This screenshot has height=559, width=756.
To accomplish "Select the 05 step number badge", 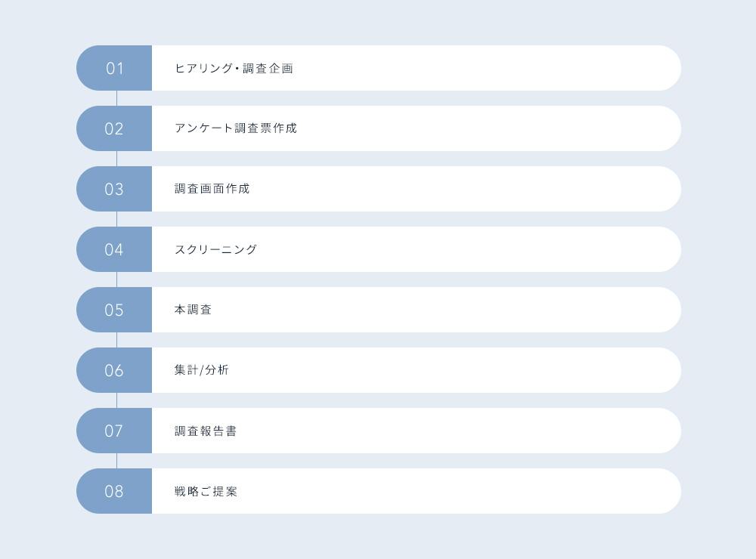I will point(114,310).
